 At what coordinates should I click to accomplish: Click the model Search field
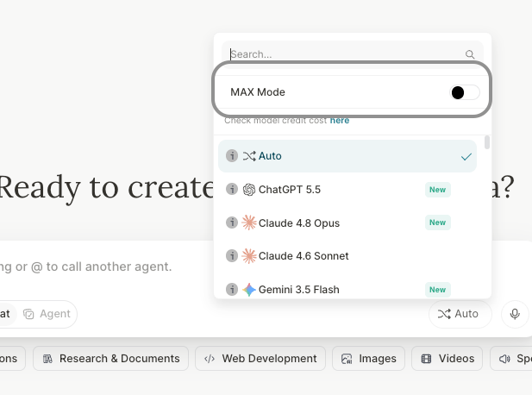(352, 54)
